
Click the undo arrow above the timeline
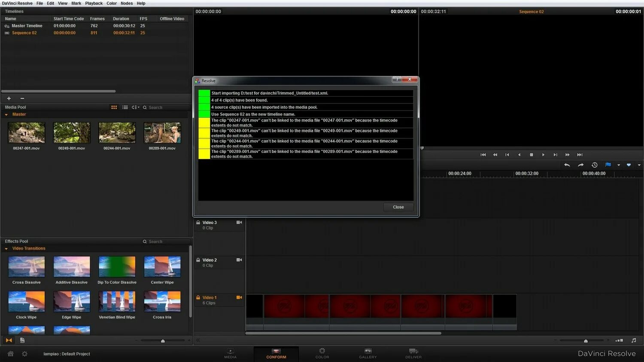(x=567, y=164)
